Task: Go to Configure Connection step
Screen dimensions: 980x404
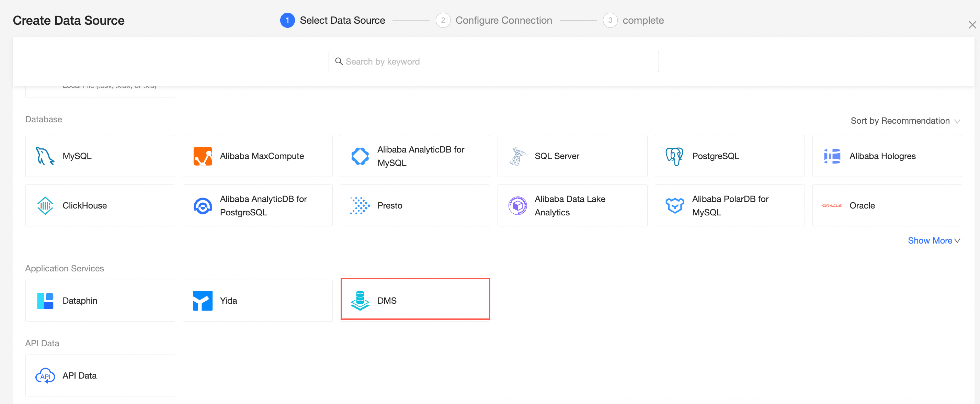Action: point(503,20)
